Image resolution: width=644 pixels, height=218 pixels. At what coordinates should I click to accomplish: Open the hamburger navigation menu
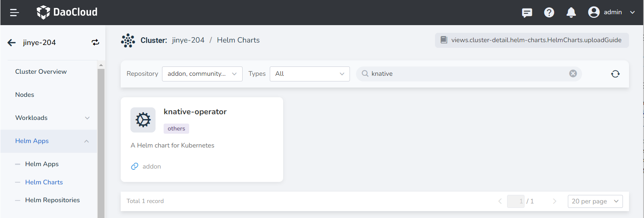pos(15,13)
